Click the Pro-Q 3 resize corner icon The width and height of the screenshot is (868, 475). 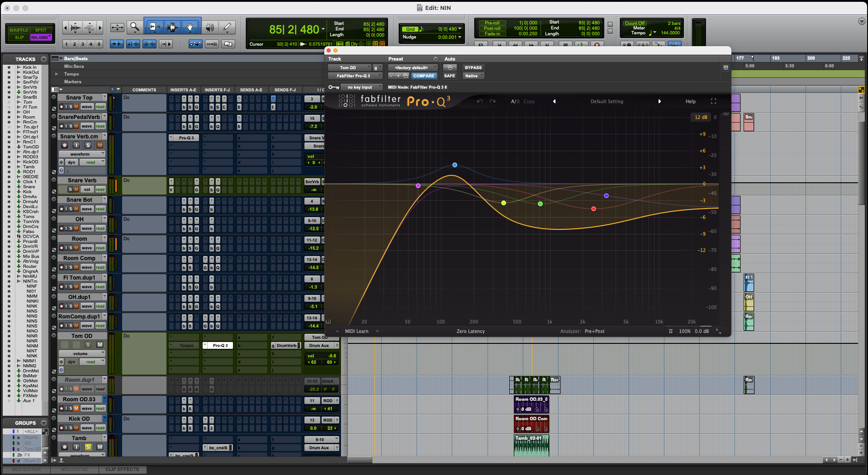718,331
